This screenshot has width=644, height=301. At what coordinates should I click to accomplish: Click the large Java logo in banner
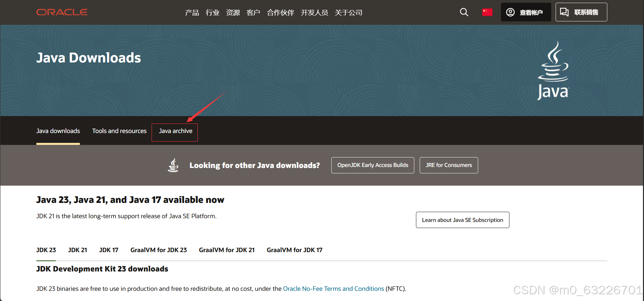[x=553, y=71]
